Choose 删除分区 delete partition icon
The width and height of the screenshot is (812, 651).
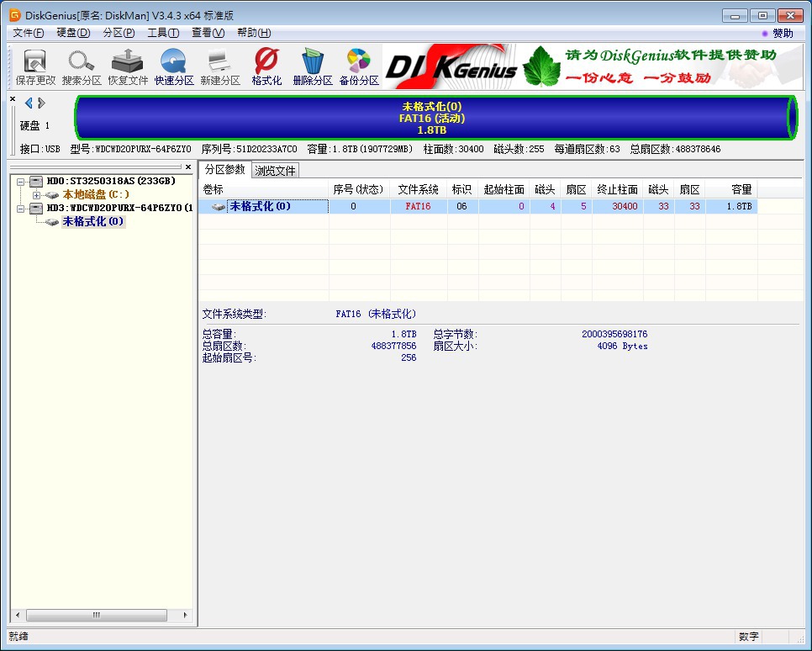tap(313, 66)
